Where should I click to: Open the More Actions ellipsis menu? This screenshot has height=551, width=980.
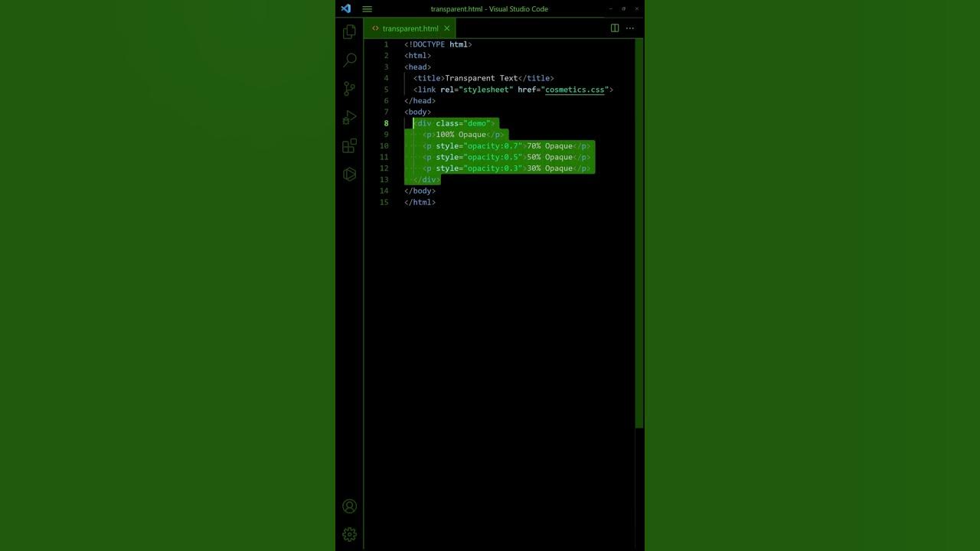click(630, 28)
